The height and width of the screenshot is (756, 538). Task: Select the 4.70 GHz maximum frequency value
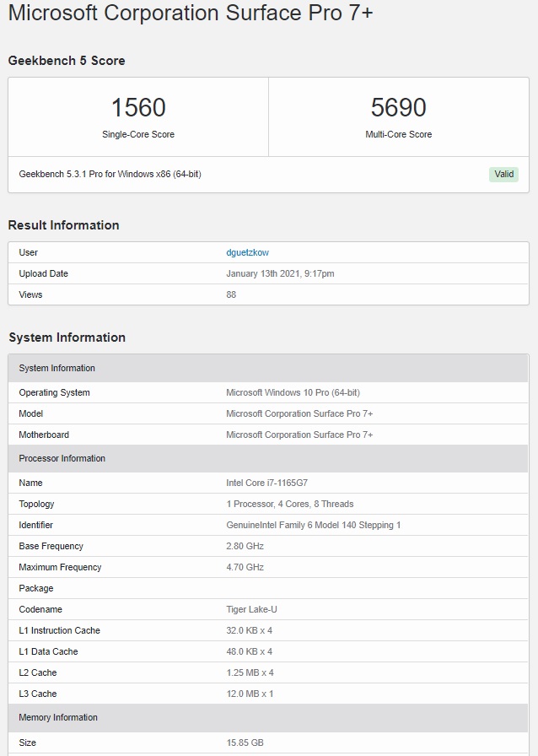click(245, 568)
